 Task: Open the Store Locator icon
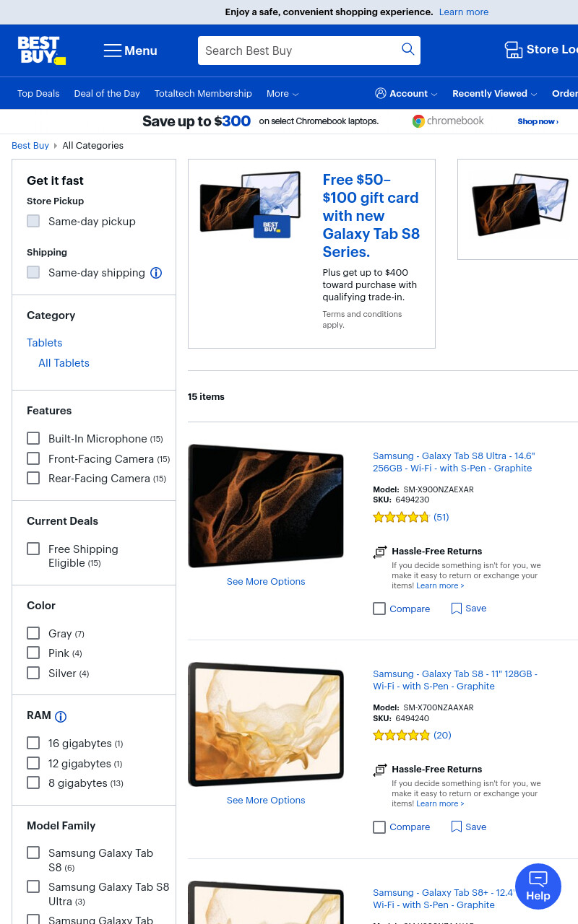point(513,50)
